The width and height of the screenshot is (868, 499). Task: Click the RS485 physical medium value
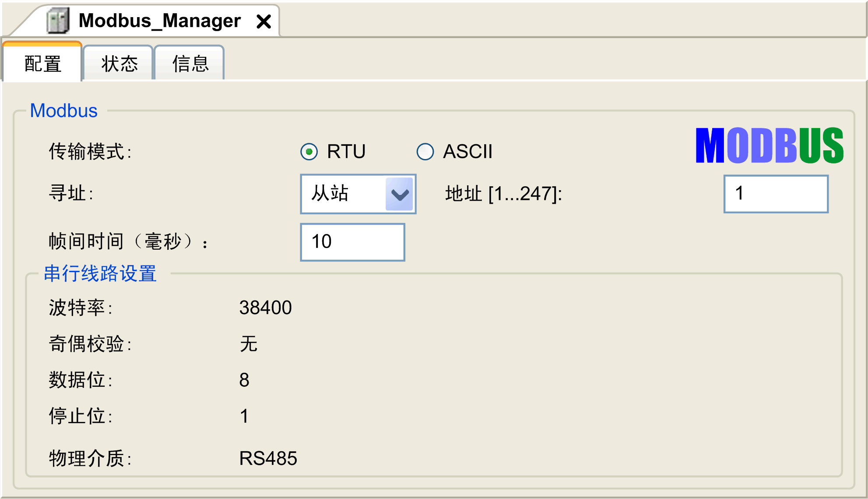(268, 459)
